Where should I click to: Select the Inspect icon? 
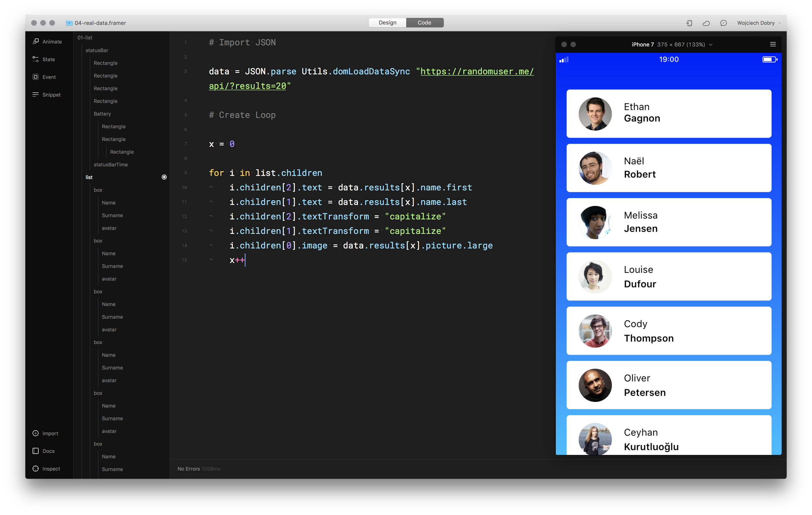click(x=36, y=469)
